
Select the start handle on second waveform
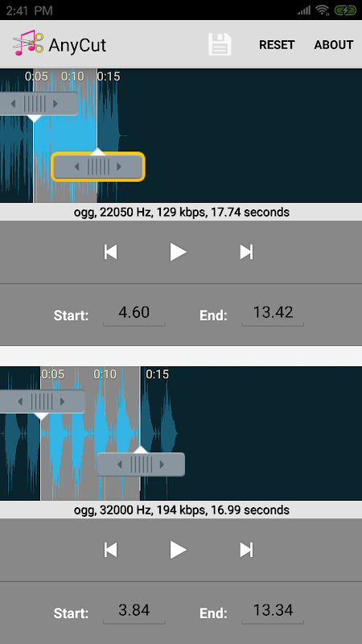tap(41, 401)
